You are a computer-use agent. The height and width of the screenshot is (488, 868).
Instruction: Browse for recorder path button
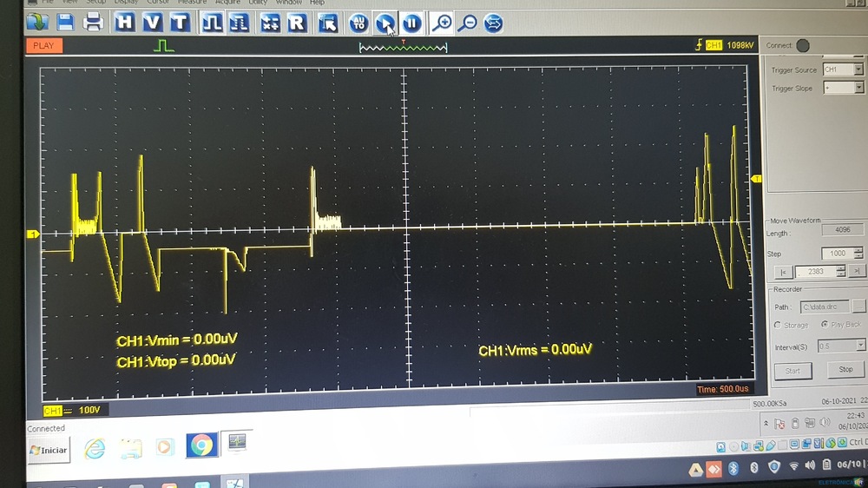[x=858, y=306]
